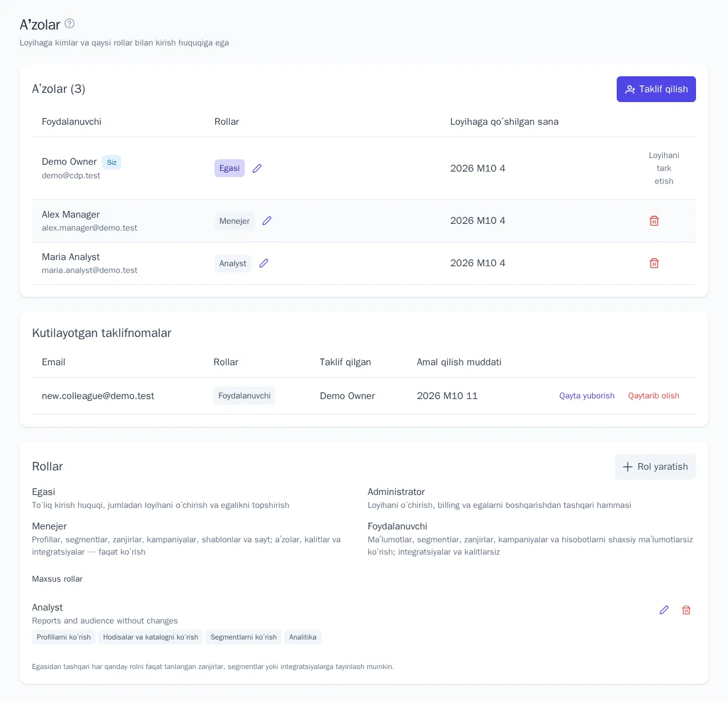Select email maria.analyst@demo.test

(90, 270)
